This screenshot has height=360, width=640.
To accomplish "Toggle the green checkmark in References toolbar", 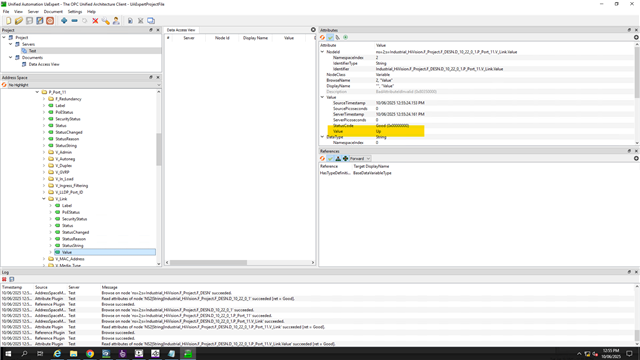I will click(330, 158).
